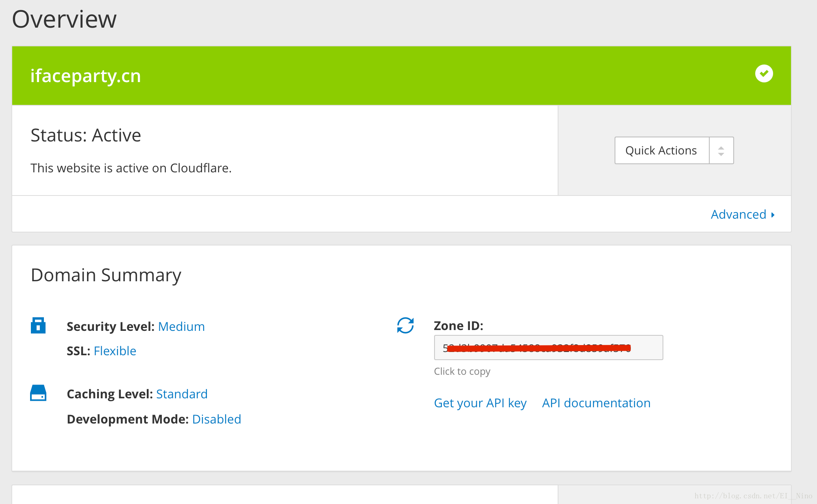The image size is (817, 504).
Task: Open the Disabled development mode link
Action: click(217, 419)
